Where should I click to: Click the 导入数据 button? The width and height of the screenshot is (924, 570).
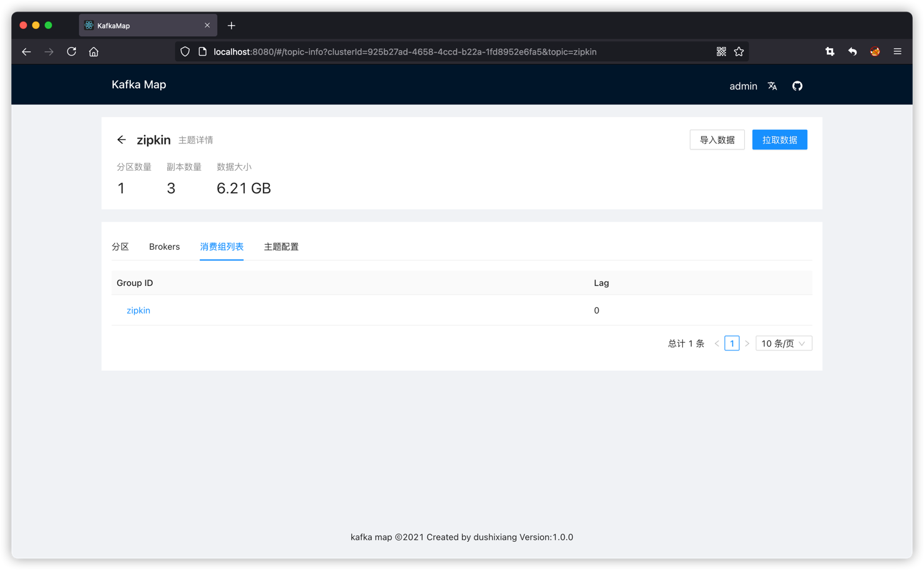click(717, 140)
